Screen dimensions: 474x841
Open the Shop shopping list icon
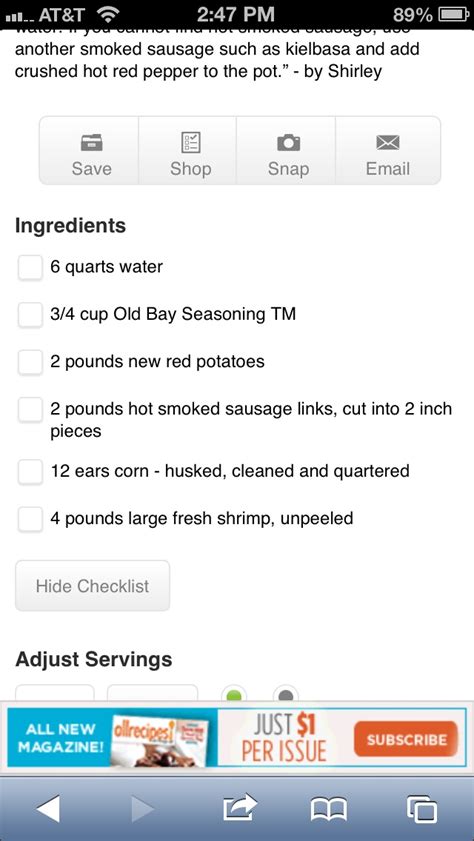coord(190,143)
